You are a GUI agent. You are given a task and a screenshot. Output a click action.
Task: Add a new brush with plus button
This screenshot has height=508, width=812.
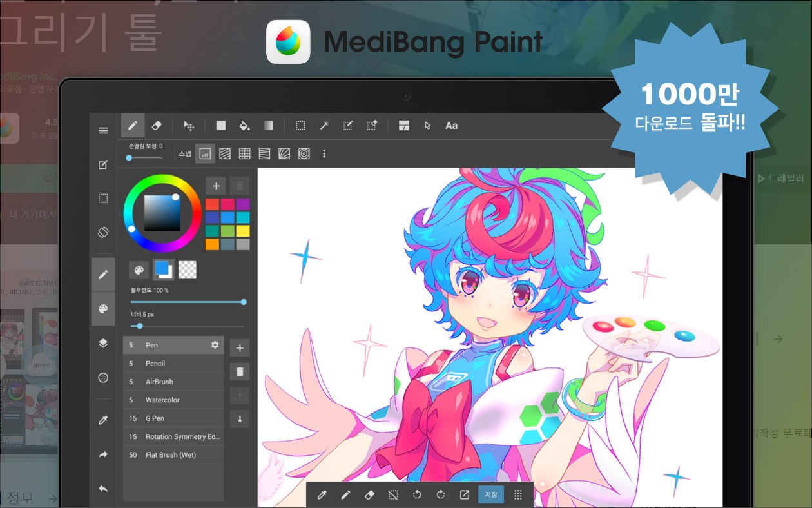coord(240,348)
